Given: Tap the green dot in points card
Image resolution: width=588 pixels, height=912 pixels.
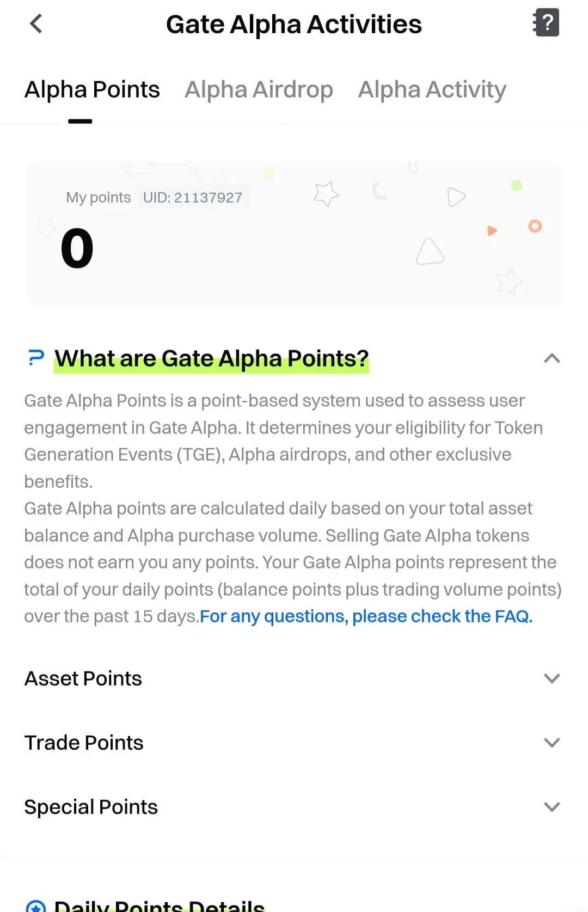Looking at the screenshot, I should tap(517, 186).
